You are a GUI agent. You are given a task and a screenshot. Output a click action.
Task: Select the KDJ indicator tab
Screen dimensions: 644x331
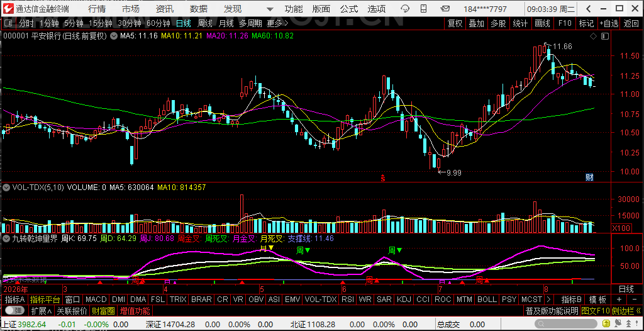coord(404,300)
